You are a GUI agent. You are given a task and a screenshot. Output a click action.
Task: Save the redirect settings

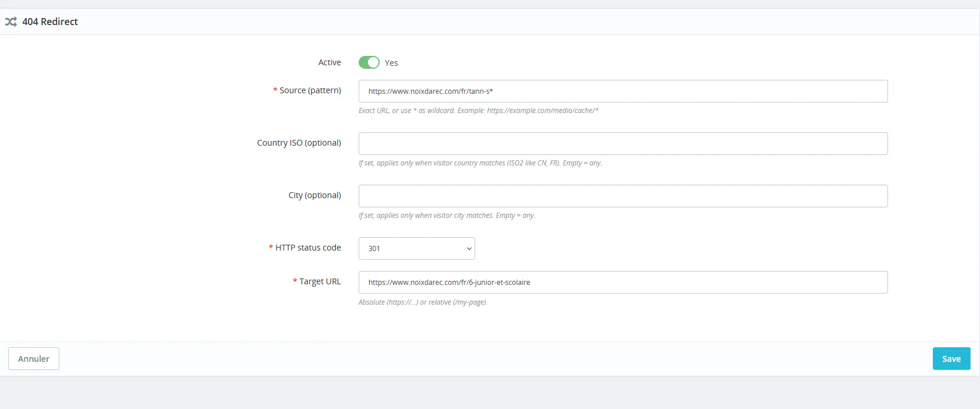click(x=951, y=359)
